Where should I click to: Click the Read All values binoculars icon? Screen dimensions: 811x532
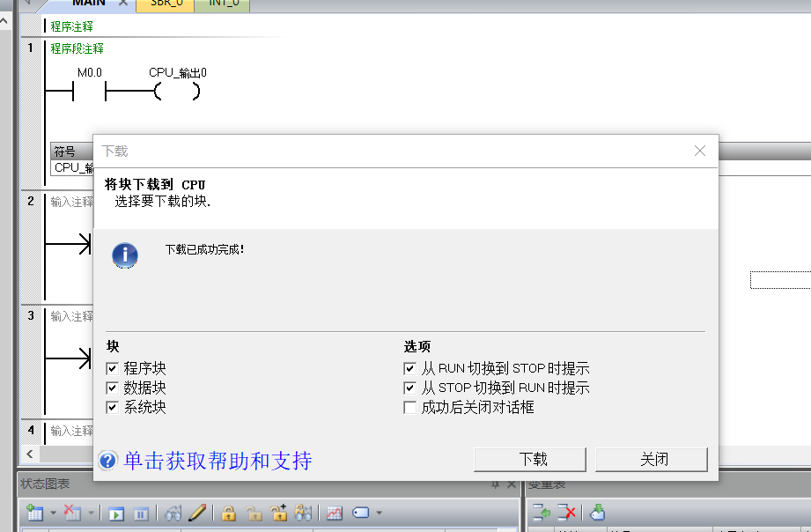pyautogui.click(x=172, y=513)
